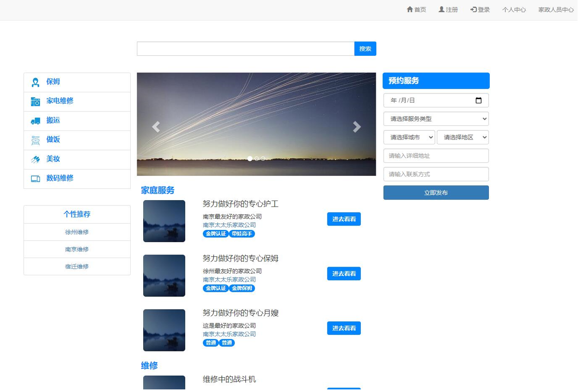Open 南京维修 recommendation link
581x392 pixels.
pyautogui.click(x=77, y=251)
